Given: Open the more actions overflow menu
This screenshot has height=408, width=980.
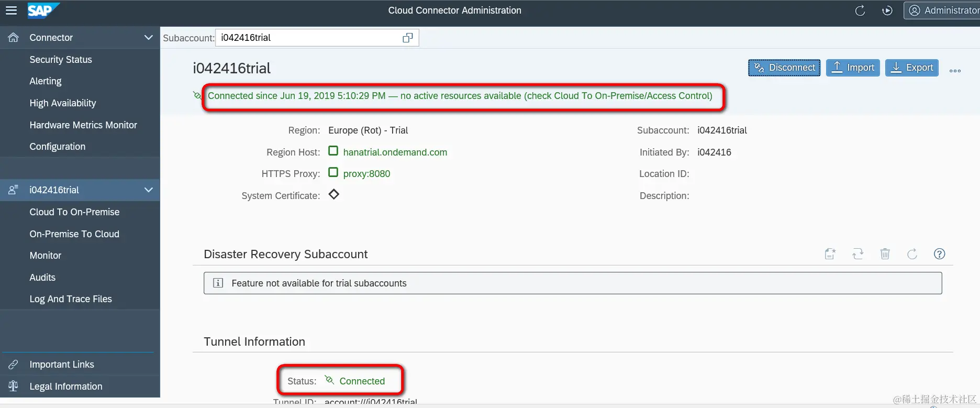Looking at the screenshot, I should click(955, 71).
